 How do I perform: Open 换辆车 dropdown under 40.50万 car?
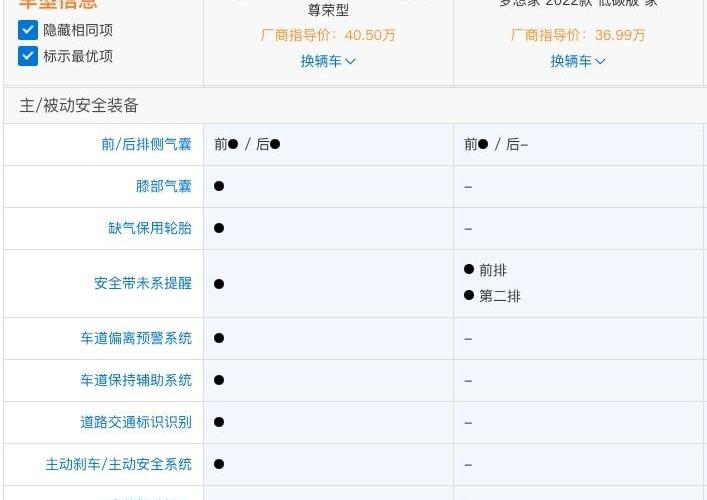click(x=328, y=61)
